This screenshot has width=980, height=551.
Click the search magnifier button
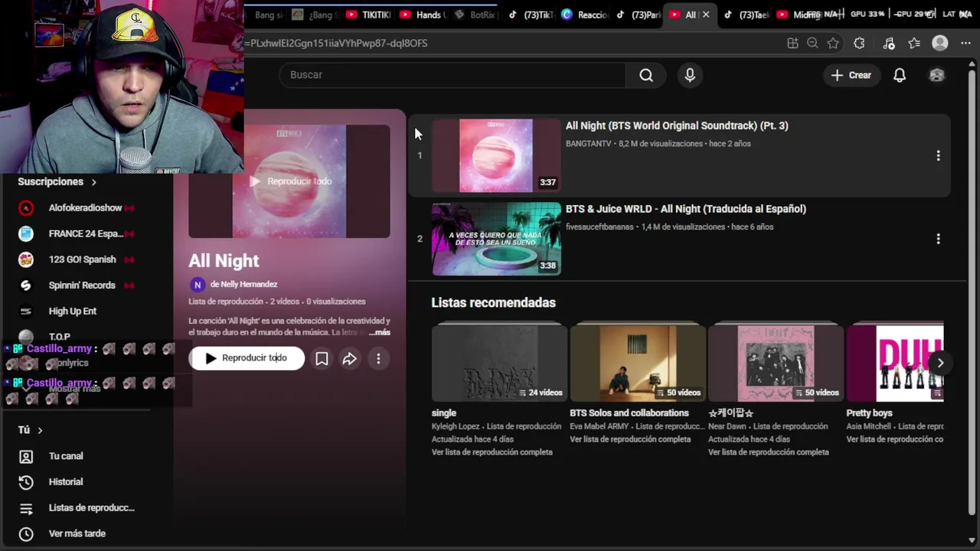pyautogui.click(x=646, y=75)
